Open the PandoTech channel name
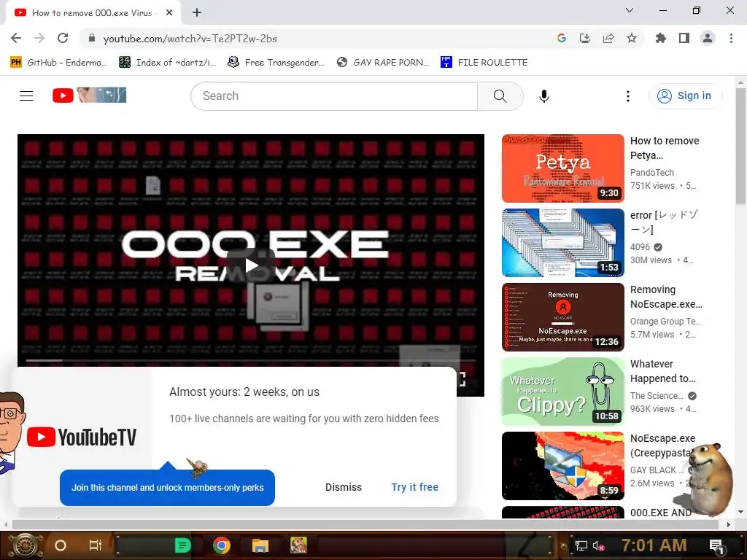This screenshot has width=747, height=560. tap(651, 173)
